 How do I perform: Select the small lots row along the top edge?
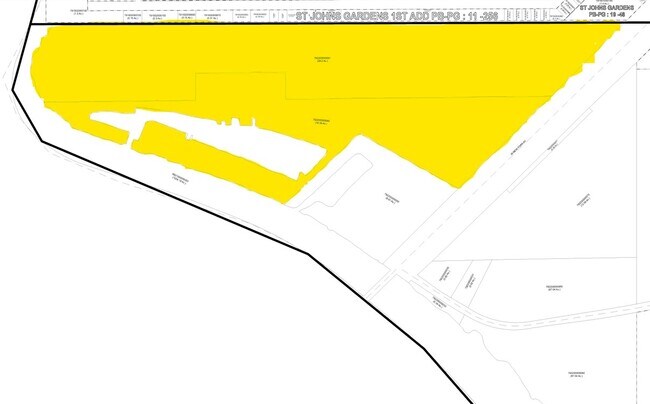coord(200,17)
